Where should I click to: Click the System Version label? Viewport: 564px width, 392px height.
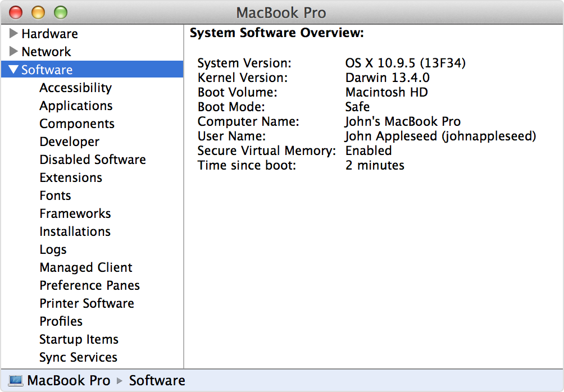click(244, 63)
